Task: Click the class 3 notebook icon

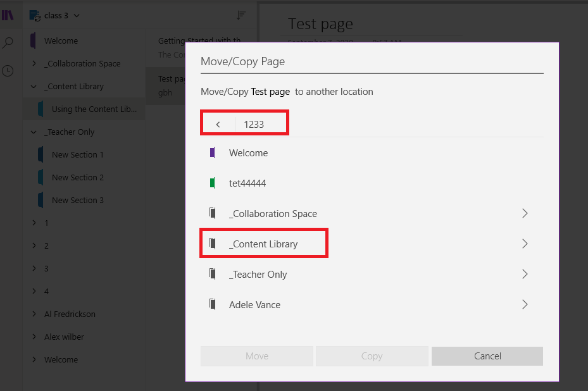Action: point(35,16)
